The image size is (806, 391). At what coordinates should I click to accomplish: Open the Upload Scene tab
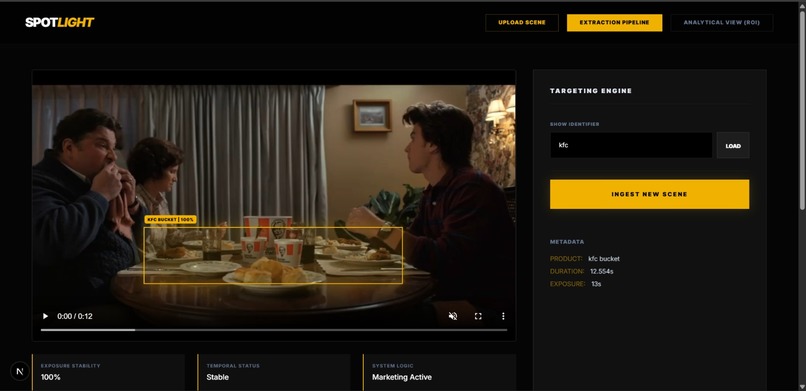point(522,23)
